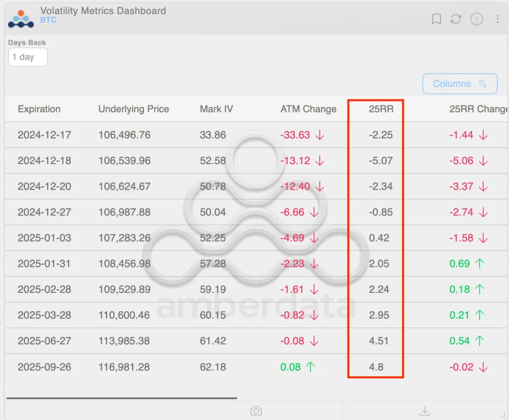The height and width of the screenshot is (420, 509).
Task: Sort by the Expiration column header
Action: click(x=39, y=109)
